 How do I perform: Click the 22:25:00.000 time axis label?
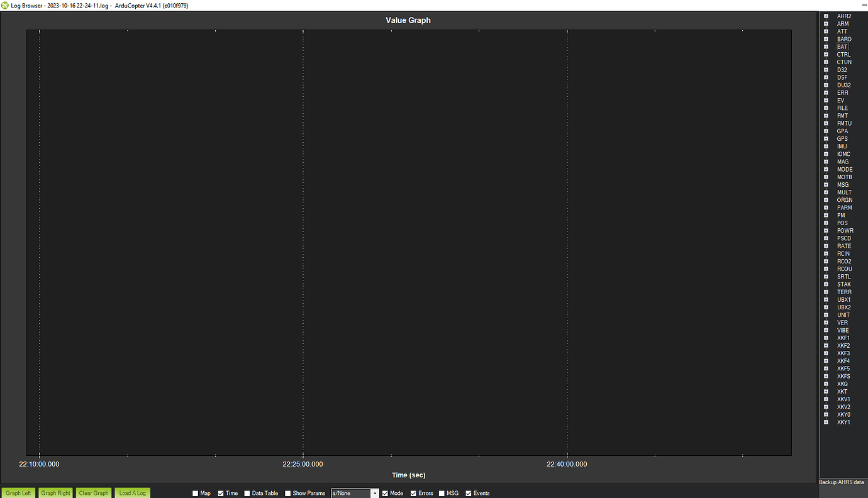[x=303, y=465]
